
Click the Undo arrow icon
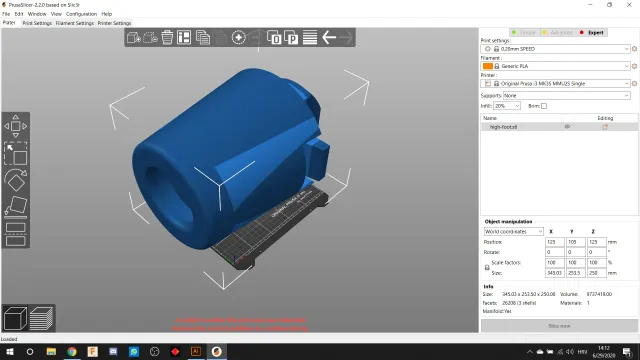329,38
